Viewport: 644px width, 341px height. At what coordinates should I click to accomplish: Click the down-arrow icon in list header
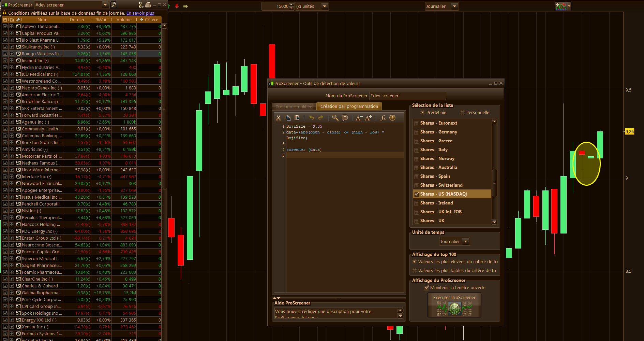pos(5,20)
